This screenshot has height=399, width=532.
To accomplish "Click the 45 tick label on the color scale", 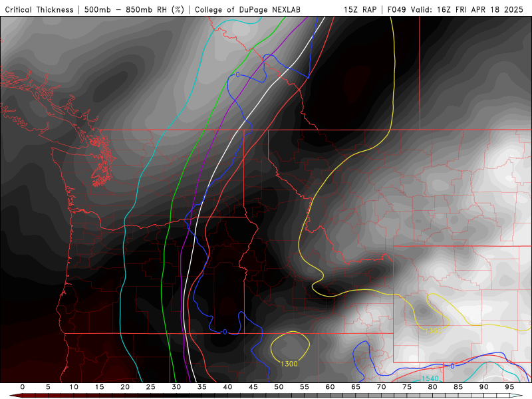I will pyautogui.click(x=253, y=387).
